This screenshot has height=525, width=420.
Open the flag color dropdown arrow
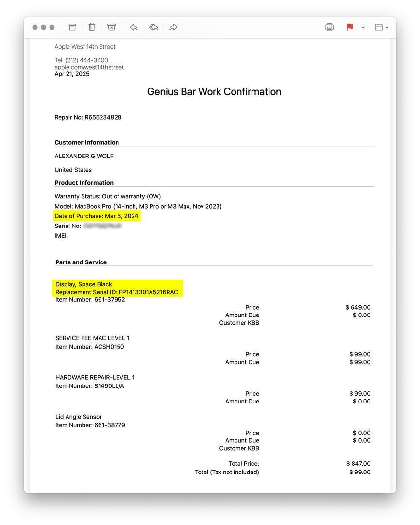(x=363, y=27)
